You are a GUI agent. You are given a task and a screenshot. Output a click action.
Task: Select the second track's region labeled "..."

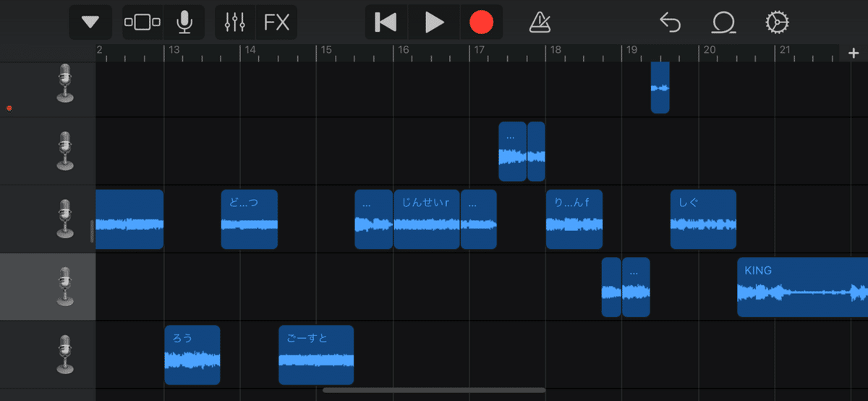(513, 151)
